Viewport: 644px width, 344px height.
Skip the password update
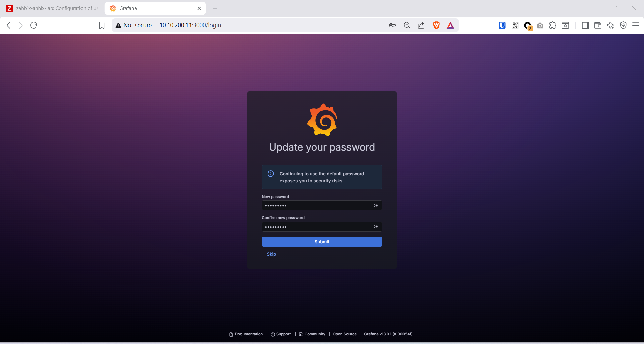(271, 254)
